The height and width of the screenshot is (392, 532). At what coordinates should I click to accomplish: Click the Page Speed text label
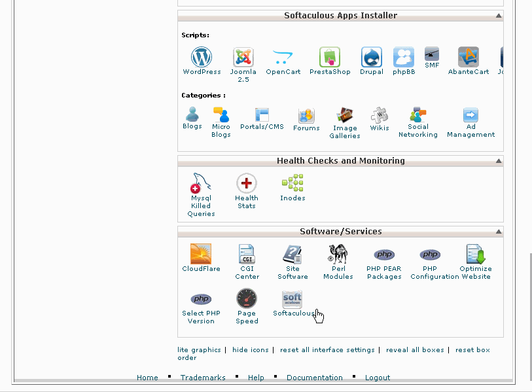click(x=247, y=317)
